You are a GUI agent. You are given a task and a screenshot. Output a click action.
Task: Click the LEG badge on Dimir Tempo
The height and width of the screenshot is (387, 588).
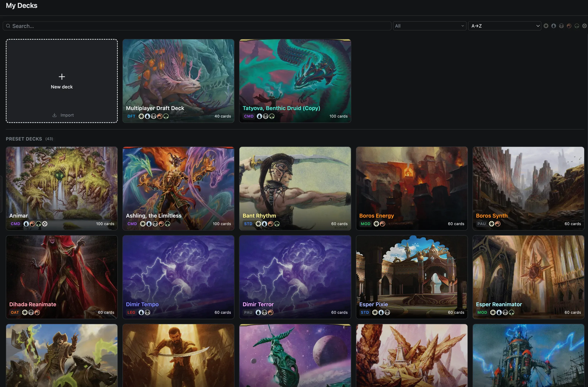131,312
